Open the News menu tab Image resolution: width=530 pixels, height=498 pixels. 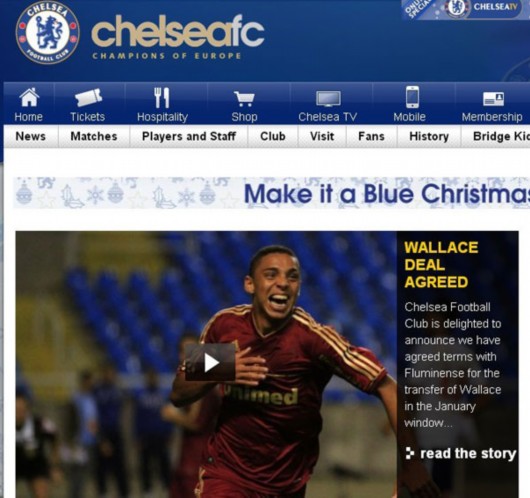(30, 136)
